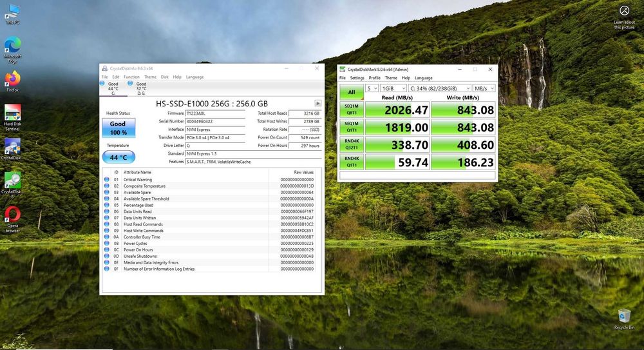Click next-disk arrow in CrystalDiskInfo
The height and width of the screenshot is (350, 644).
tap(318, 103)
